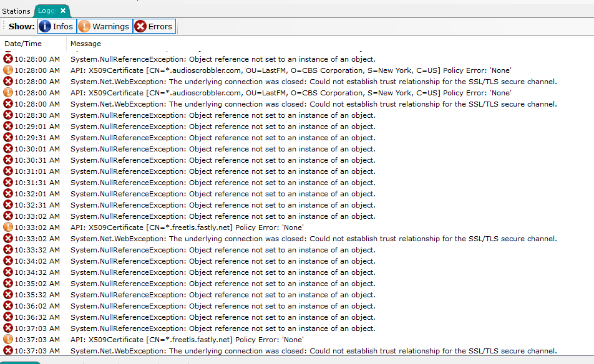Viewport: 594px width, 364px height.
Task: Click error icon of 10:31:31 AM entry
Action: pos(8,183)
